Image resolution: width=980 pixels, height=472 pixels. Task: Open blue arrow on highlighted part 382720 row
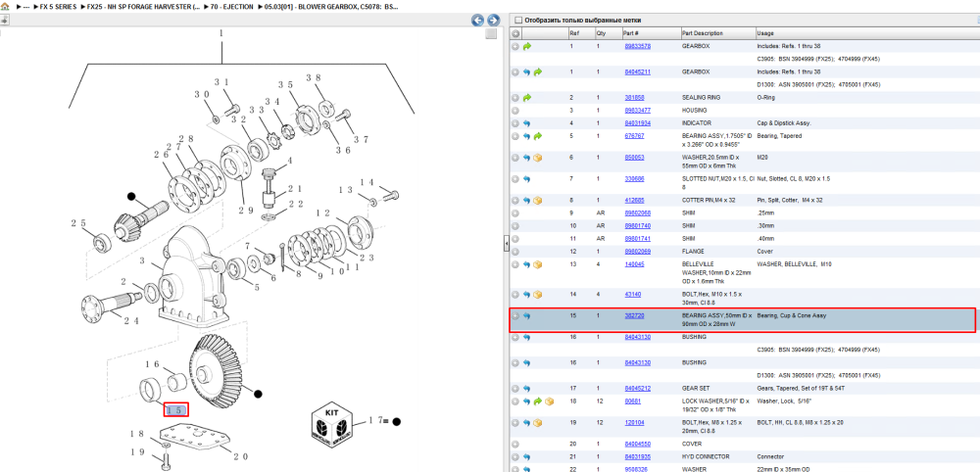[x=527, y=316]
